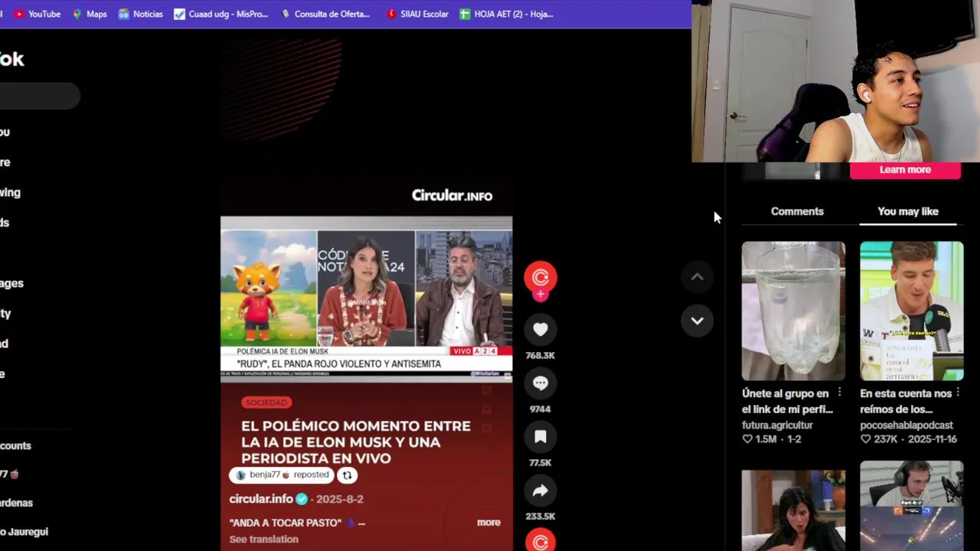The height and width of the screenshot is (551, 980).
Task: Open options menu on futura.agricultur video
Action: point(839,393)
